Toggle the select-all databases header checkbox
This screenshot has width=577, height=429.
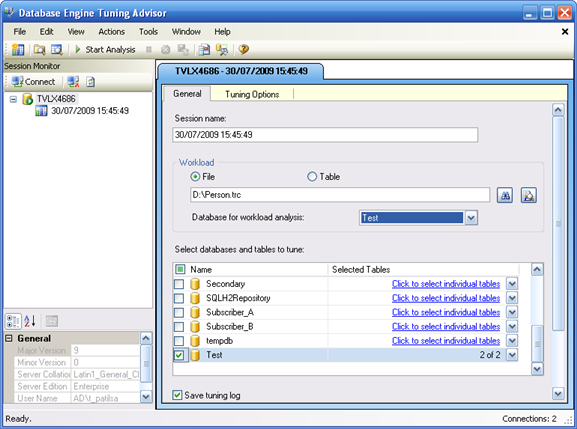[180, 269]
